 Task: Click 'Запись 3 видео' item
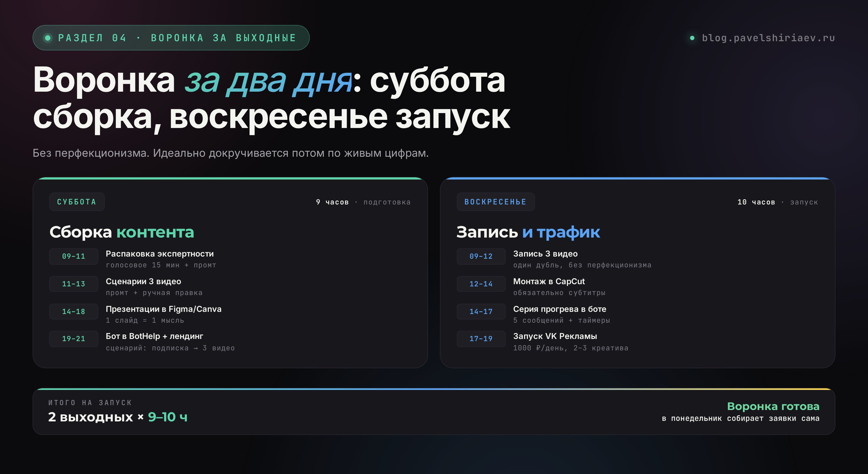point(545,254)
